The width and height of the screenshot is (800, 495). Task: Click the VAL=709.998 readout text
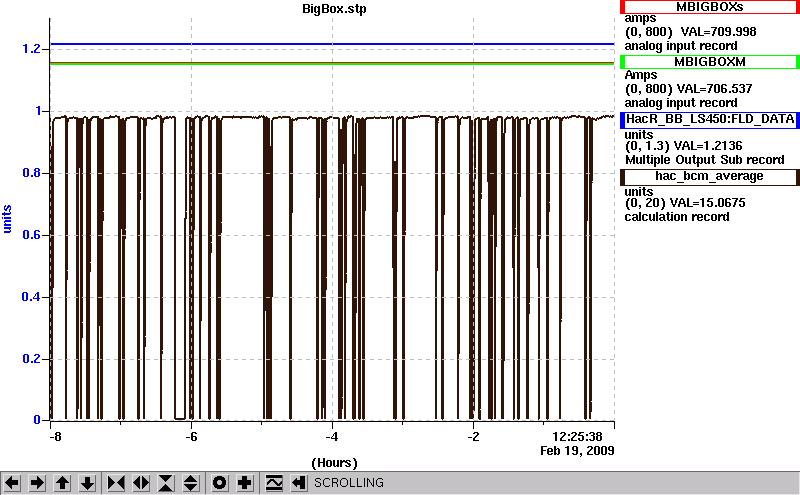[718, 32]
